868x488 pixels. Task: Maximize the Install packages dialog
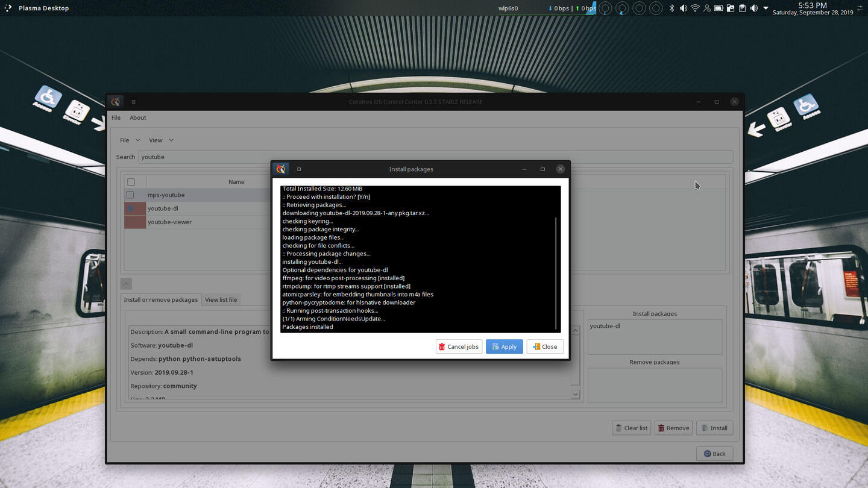pyautogui.click(x=542, y=169)
